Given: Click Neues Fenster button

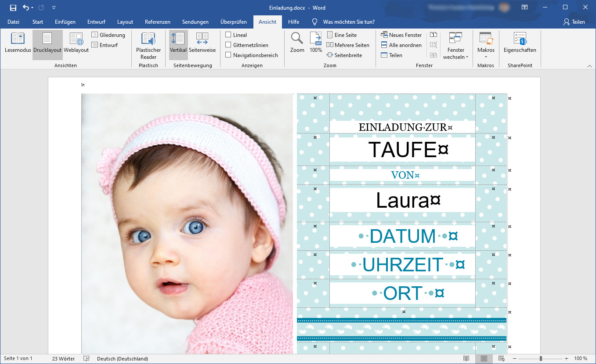Looking at the screenshot, I should click(401, 35).
